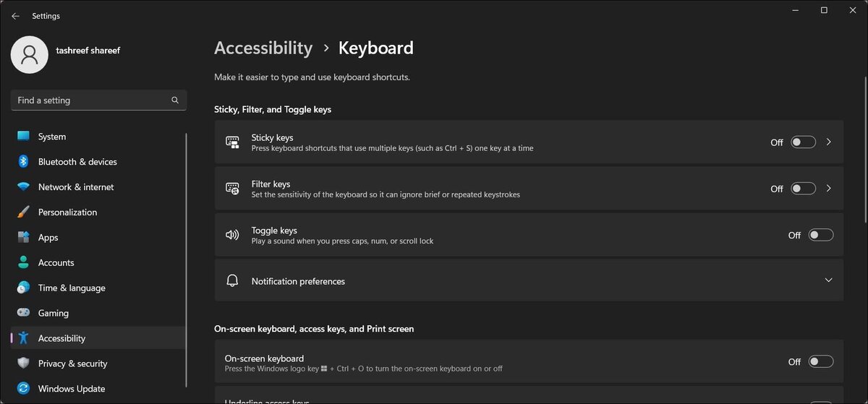Screen dimensions: 868x404
Task: Open Windows Update via its sync icon
Action: click(x=23, y=389)
